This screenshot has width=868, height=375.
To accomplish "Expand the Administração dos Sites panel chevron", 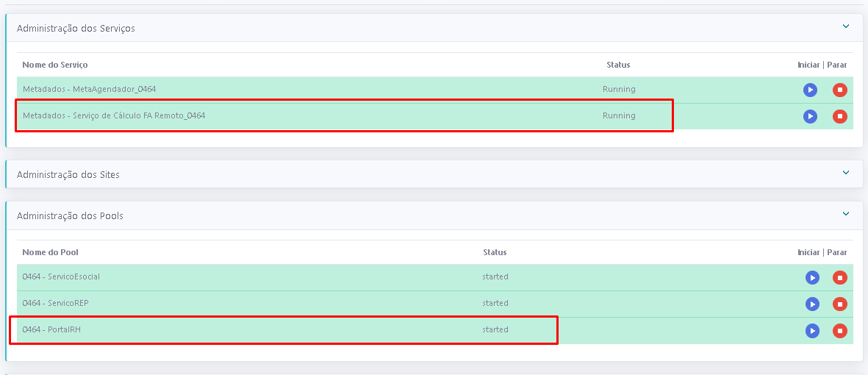I will coord(846,173).
